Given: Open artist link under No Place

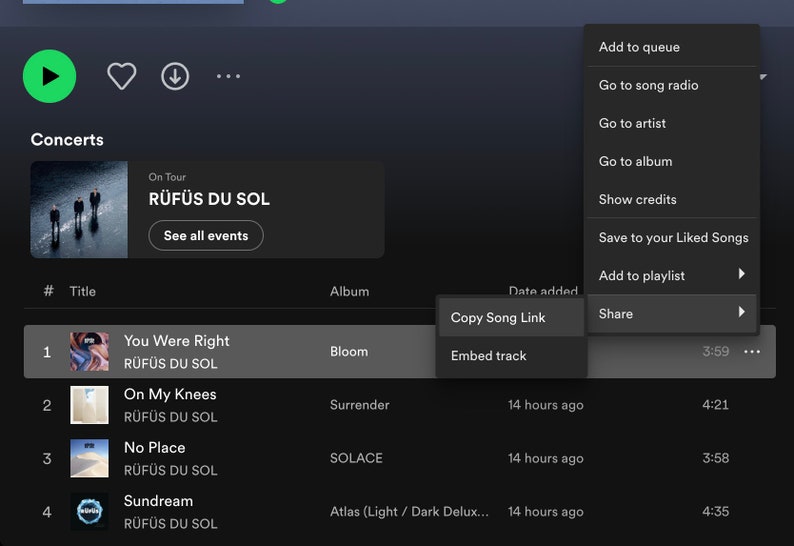Looking at the screenshot, I should [x=171, y=470].
